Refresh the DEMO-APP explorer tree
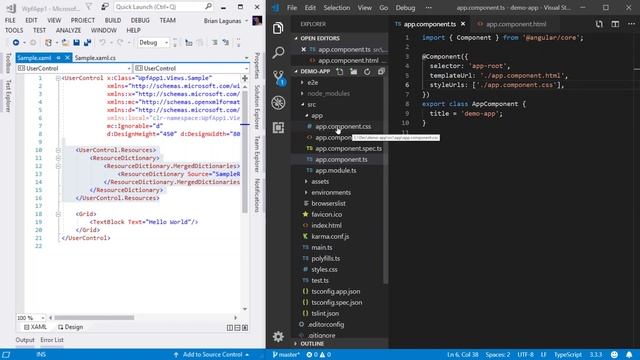 click(367, 71)
